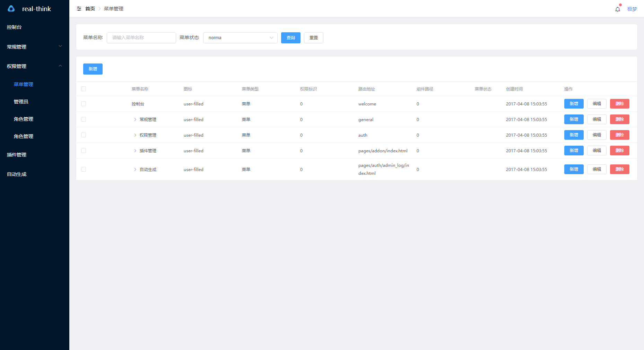The height and width of the screenshot is (350, 644).
Task: Click 编辑 in the 控制台 row
Action: tap(597, 104)
